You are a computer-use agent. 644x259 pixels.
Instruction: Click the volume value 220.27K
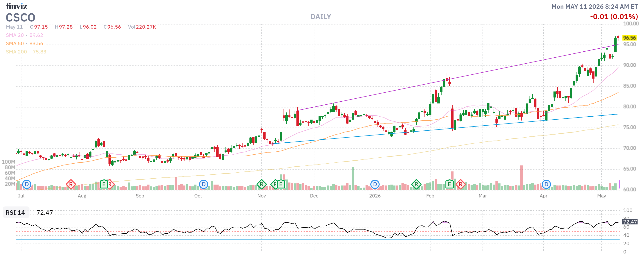(x=146, y=27)
